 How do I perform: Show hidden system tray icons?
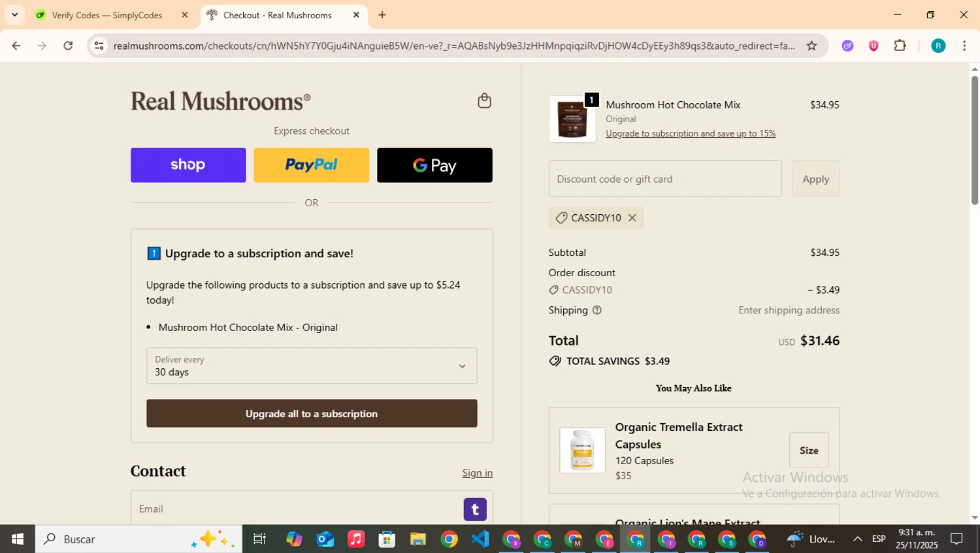857,539
